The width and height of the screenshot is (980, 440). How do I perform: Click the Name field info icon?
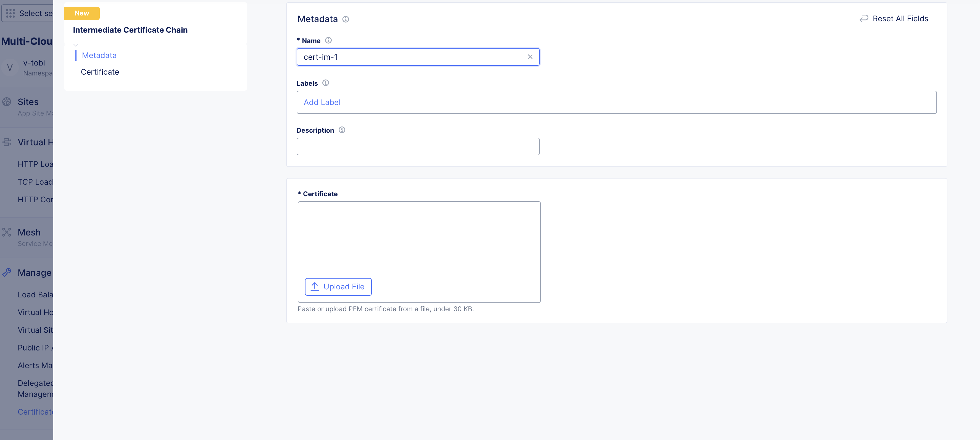[328, 40]
